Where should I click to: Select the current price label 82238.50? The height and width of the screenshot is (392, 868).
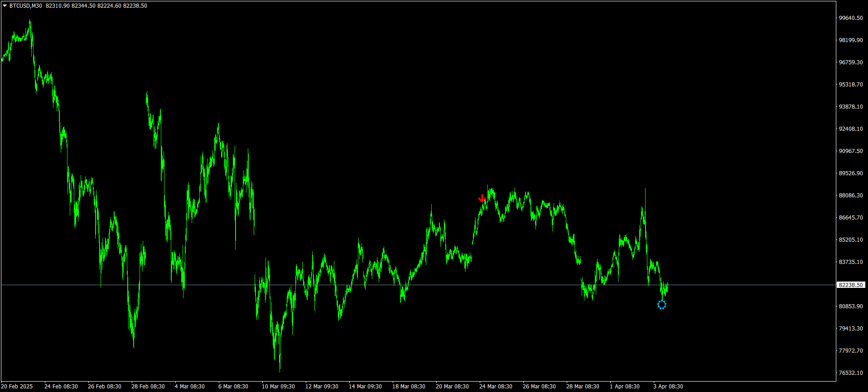[x=851, y=285]
